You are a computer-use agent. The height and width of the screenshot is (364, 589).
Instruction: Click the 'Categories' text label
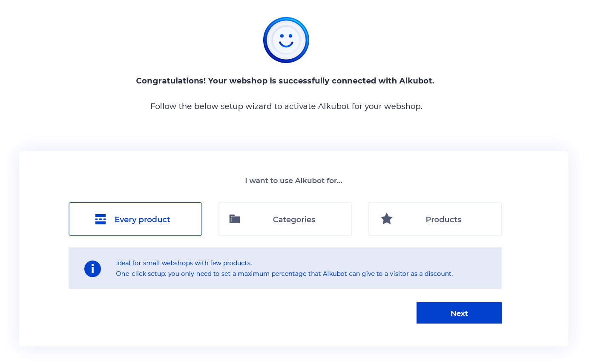pos(294,220)
